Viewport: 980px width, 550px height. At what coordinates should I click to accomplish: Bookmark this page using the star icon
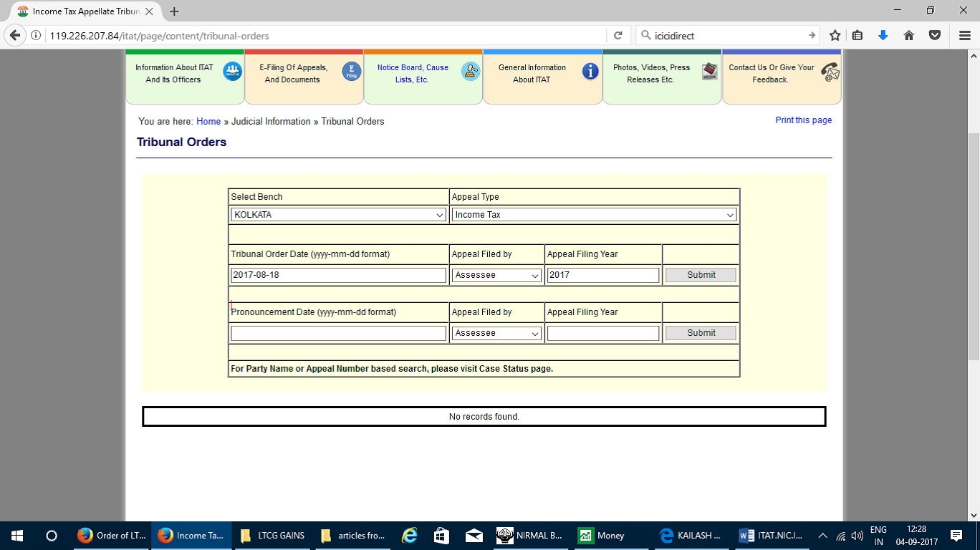(x=835, y=35)
